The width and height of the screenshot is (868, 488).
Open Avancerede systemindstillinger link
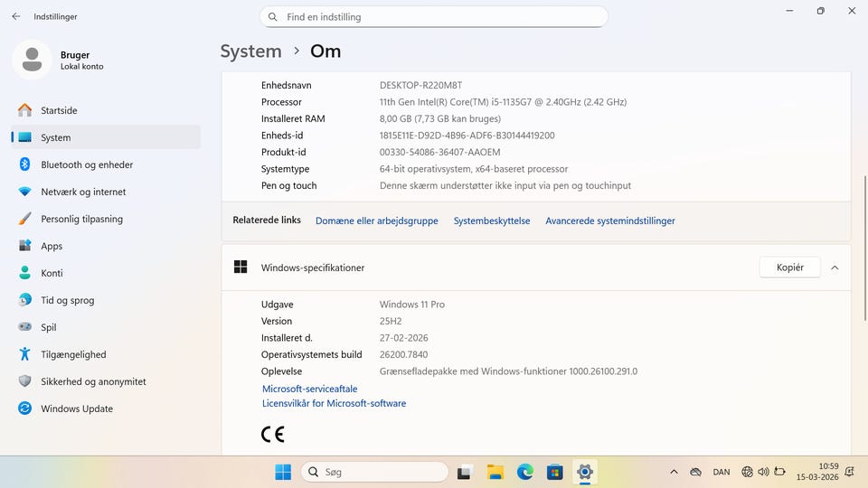tap(609, 221)
